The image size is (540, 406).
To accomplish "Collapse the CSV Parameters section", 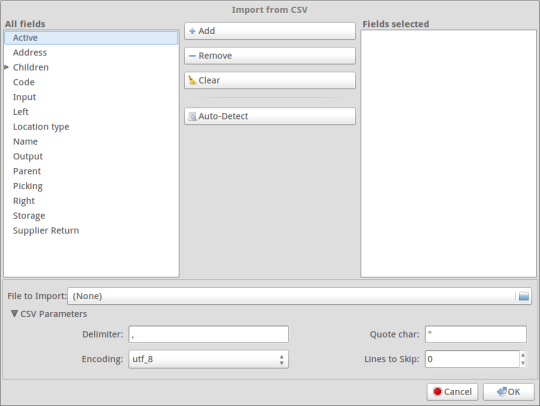I will [x=14, y=314].
